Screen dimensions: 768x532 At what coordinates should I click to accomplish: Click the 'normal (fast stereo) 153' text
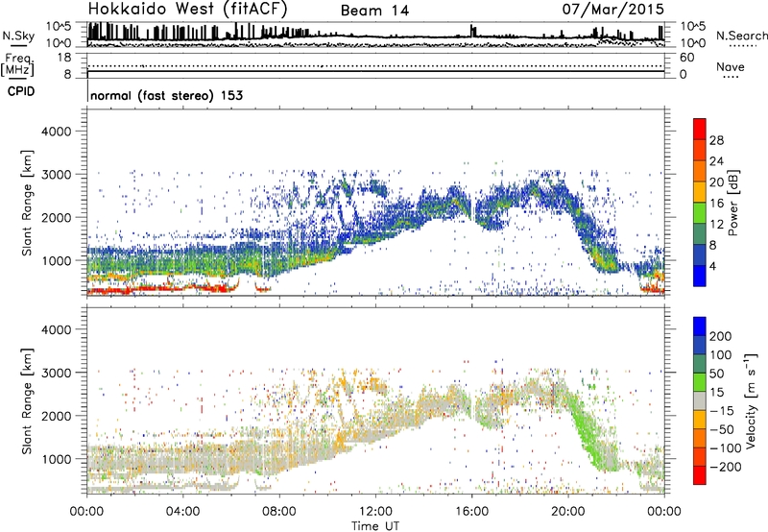[166, 95]
